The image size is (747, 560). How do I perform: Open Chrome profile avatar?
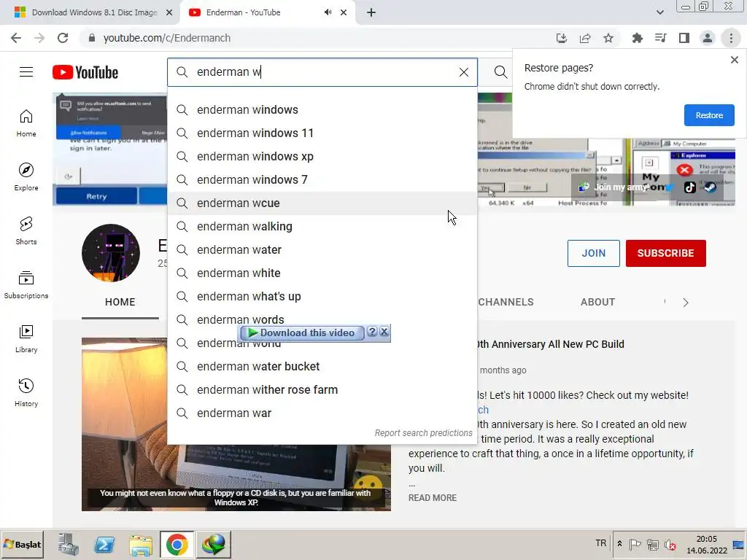point(708,38)
